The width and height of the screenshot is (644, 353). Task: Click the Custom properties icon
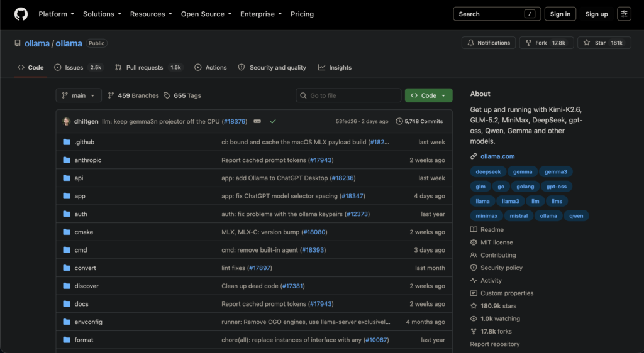[474, 293]
